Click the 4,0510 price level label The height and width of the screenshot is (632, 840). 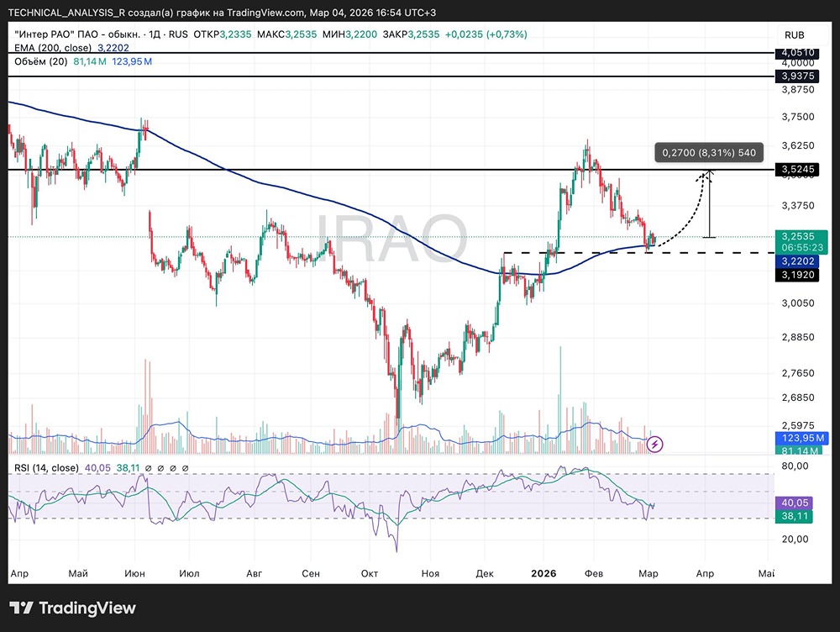click(x=797, y=53)
